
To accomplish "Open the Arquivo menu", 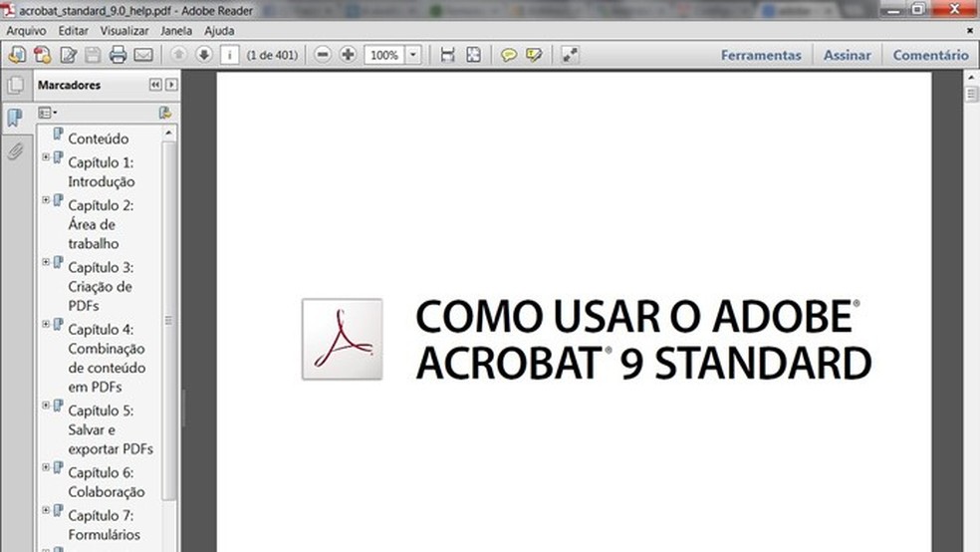I will [26, 31].
